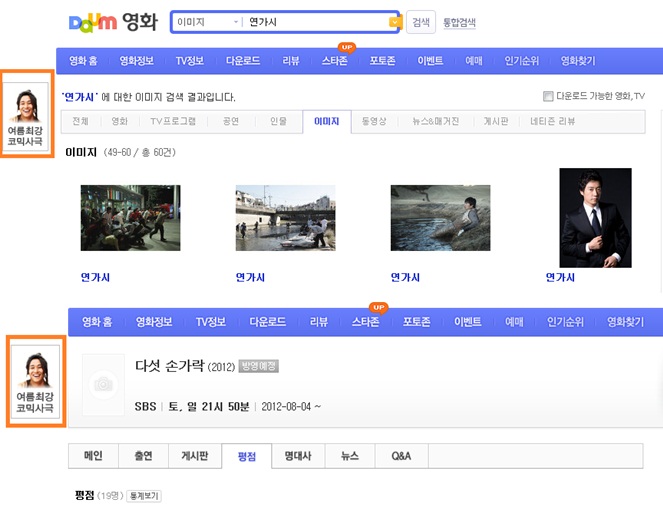Open 예매 in the nav above search results
The height and width of the screenshot is (508, 663).
click(x=474, y=61)
